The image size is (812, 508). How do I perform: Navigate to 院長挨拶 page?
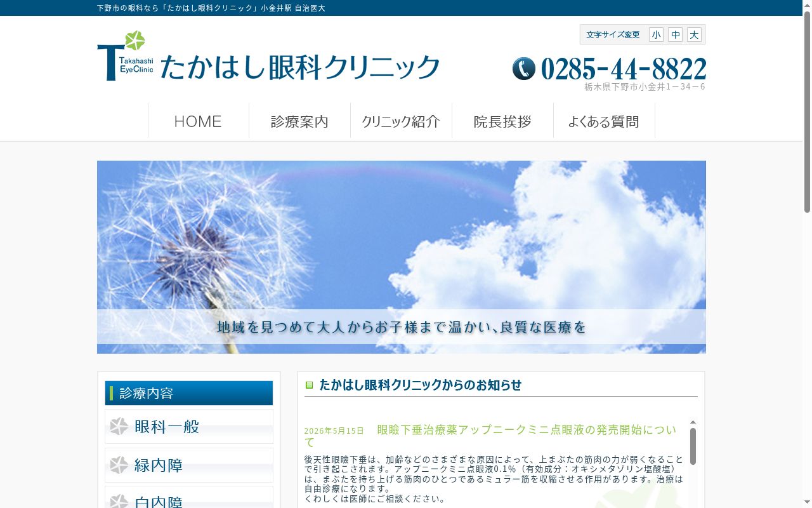pos(502,121)
